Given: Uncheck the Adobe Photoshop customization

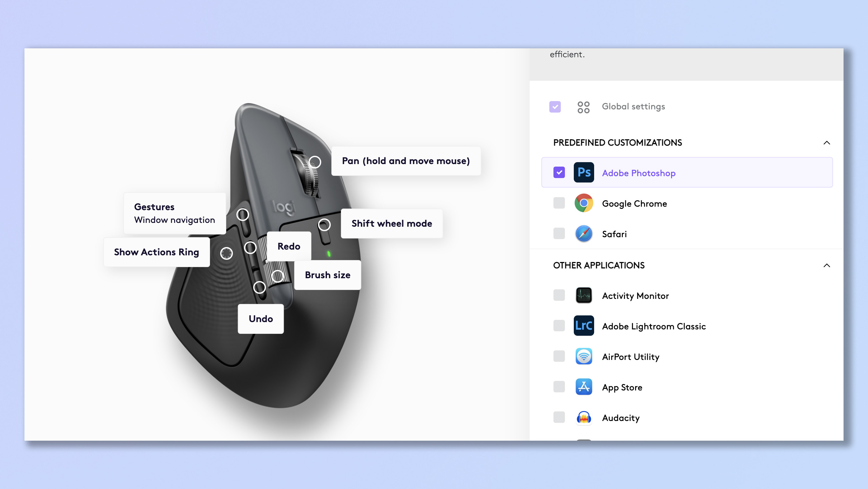Looking at the screenshot, I should point(559,172).
